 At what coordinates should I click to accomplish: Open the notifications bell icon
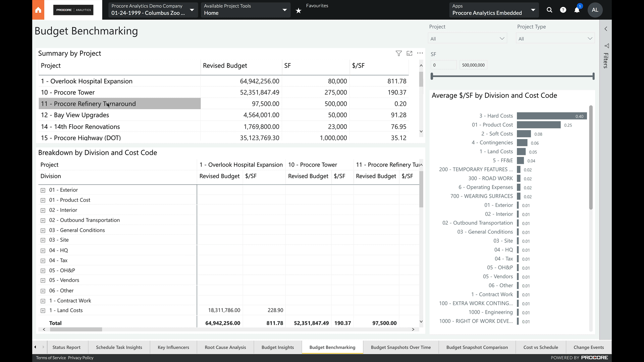pos(577,10)
